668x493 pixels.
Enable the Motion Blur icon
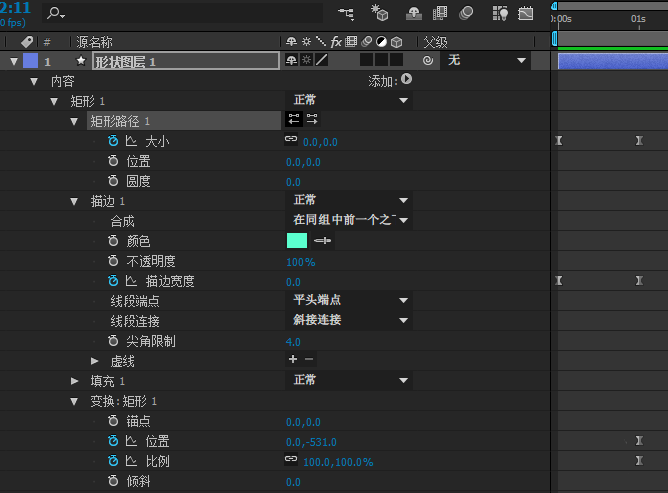465,13
